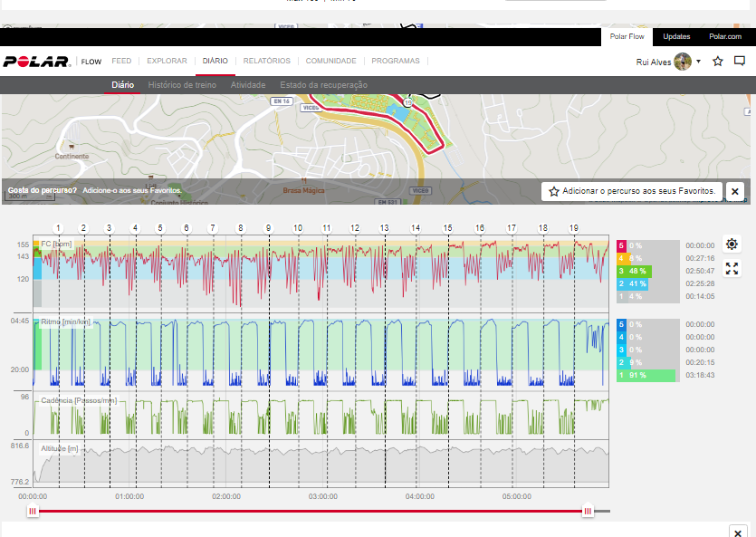Expand the Rui Alves account dropdown arrow
The width and height of the screenshot is (756, 537).
pyautogui.click(x=699, y=62)
